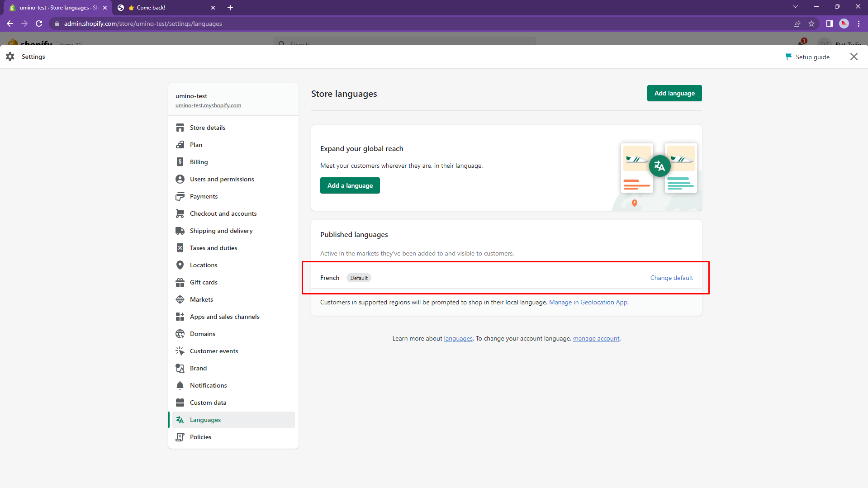The image size is (868, 488).
Task: Open the Domains settings section
Action: 202,334
